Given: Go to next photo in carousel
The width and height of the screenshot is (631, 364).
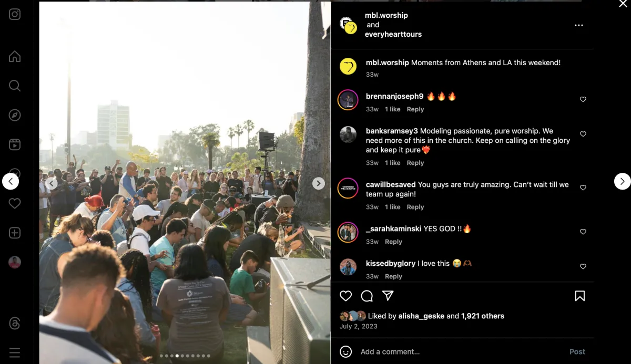Looking at the screenshot, I should pos(319,183).
